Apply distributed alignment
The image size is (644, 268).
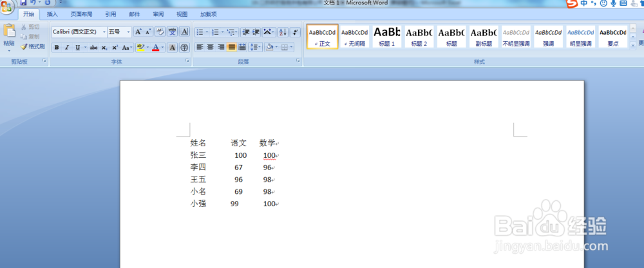tap(242, 47)
